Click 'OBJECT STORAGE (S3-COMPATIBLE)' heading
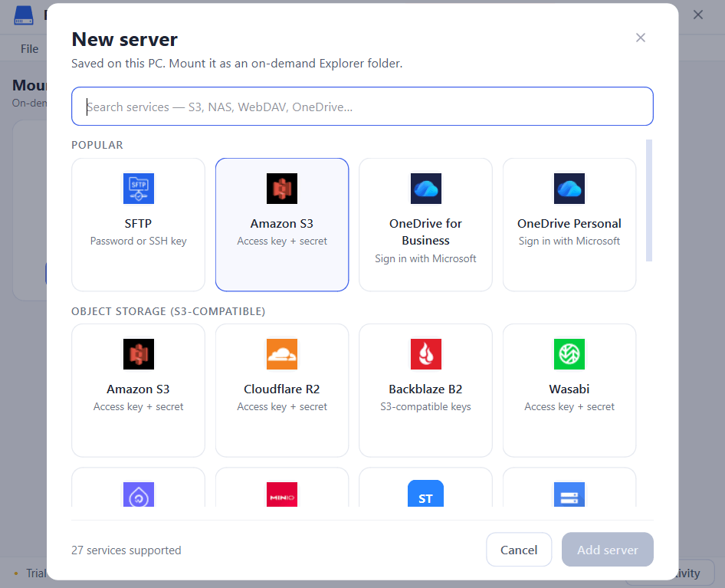725x588 pixels. (x=169, y=311)
